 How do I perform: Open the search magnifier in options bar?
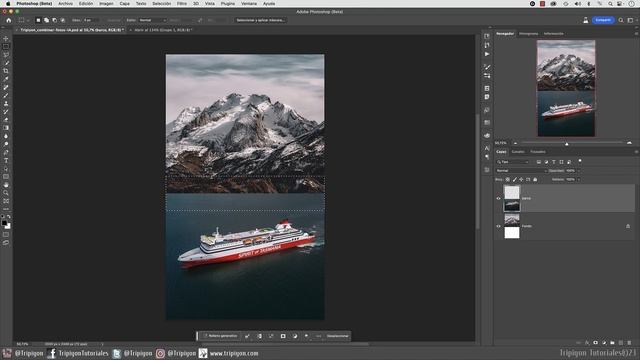click(x=621, y=20)
